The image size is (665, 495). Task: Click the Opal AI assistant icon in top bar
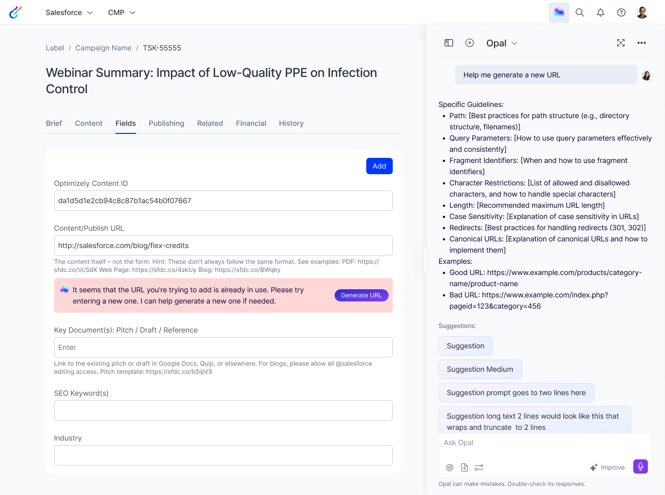click(558, 13)
